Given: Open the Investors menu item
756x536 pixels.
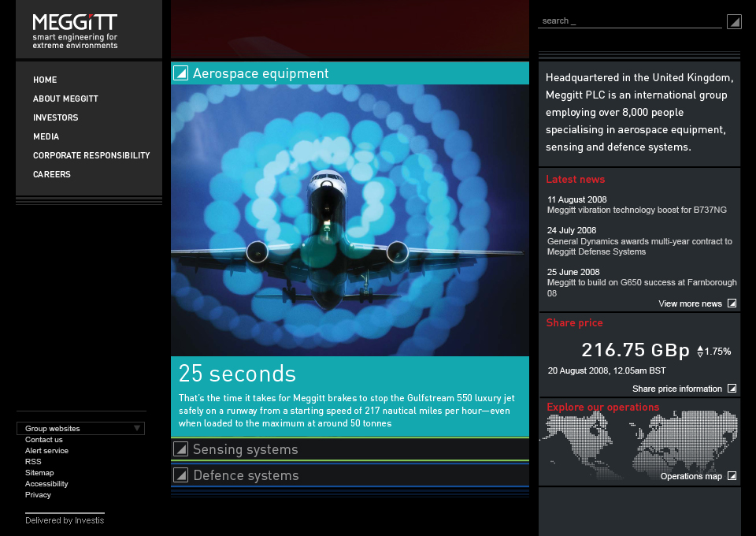Looking at the screenshot, I should [55, 117].
